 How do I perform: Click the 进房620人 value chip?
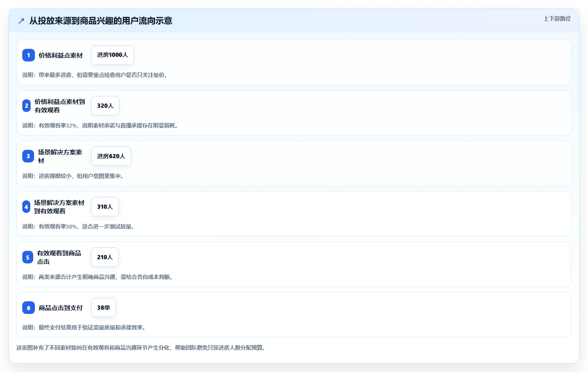point(111,156)
